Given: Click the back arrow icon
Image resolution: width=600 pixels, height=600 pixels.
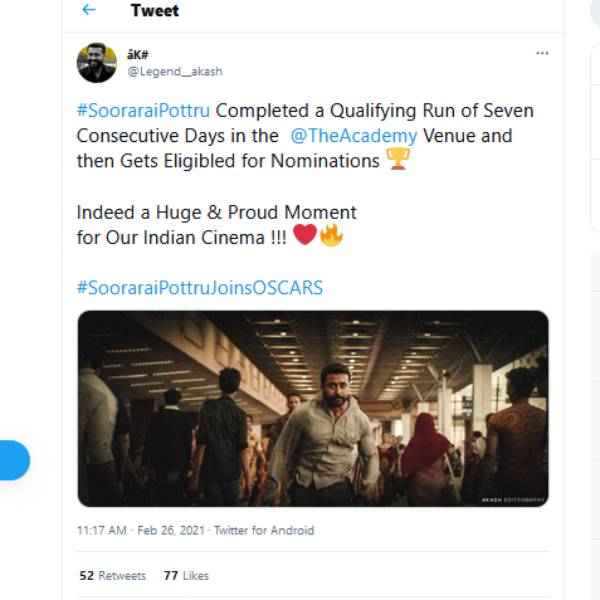Looking at the screenshot, I should coord(89,10).
